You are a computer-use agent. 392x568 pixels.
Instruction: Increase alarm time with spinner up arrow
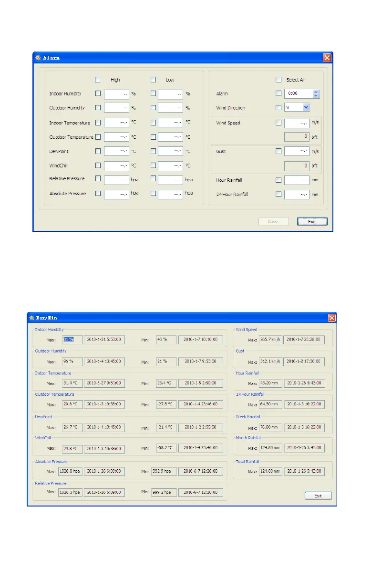pos(316,92)
